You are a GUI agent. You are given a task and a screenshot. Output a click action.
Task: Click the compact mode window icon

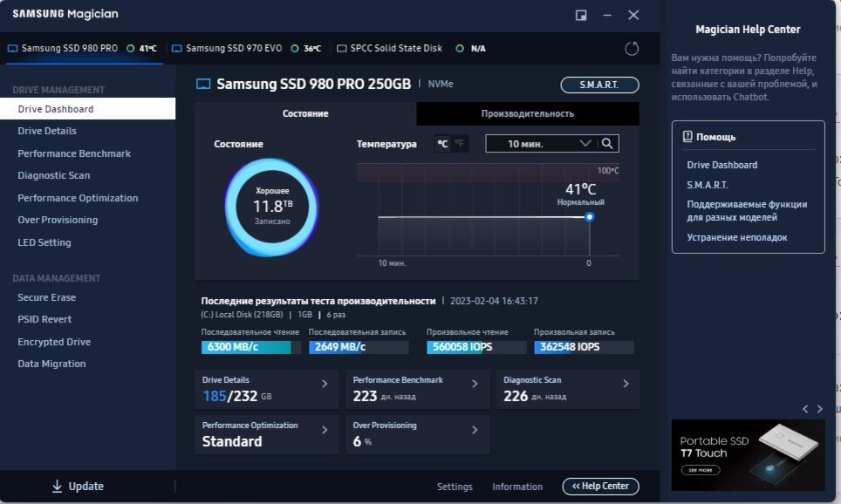pyautogui.click(x=581, y=15)
